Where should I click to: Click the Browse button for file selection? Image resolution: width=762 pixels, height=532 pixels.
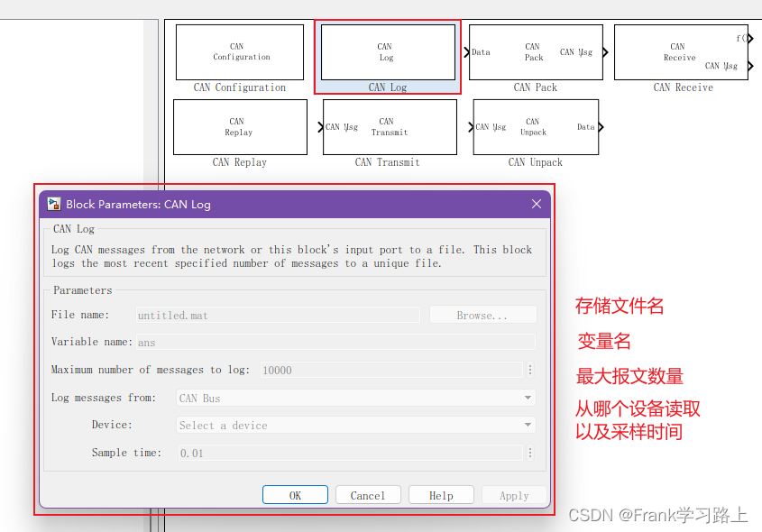483,314
